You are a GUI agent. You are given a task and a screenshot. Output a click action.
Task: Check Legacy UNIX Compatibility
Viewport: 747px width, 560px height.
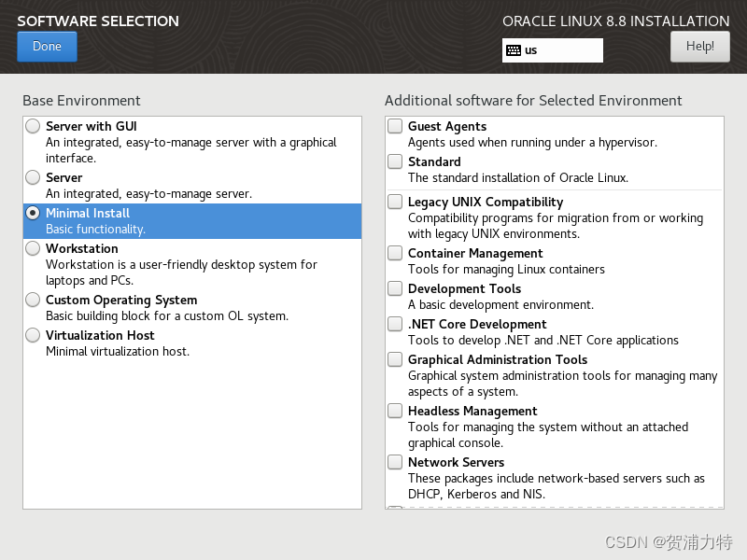point(395,202)
